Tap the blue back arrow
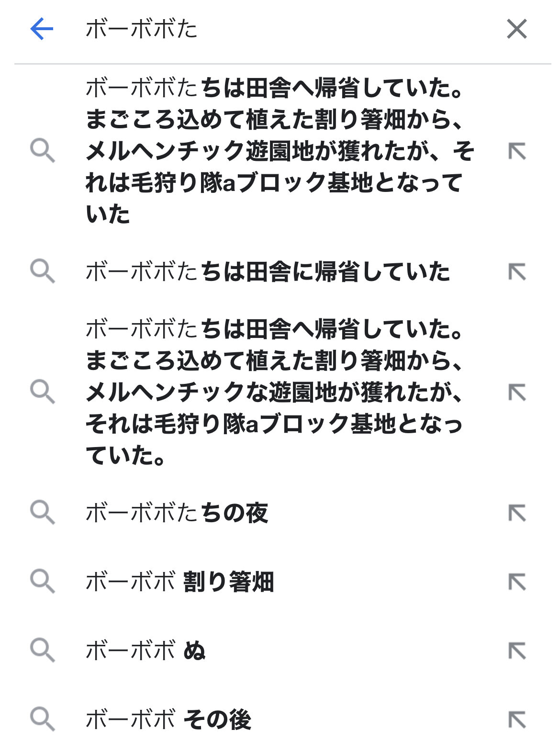The height and width of the screenshot is (751, 560). point(42,29)
